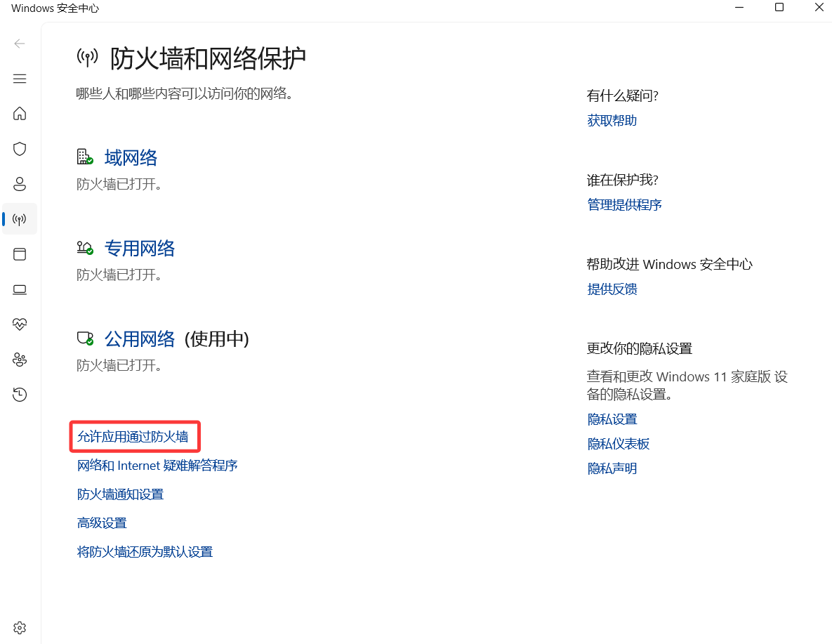Click 获取帮助 link
The height and width of the screenshot is (644, 832).
[x=612, y=121]
